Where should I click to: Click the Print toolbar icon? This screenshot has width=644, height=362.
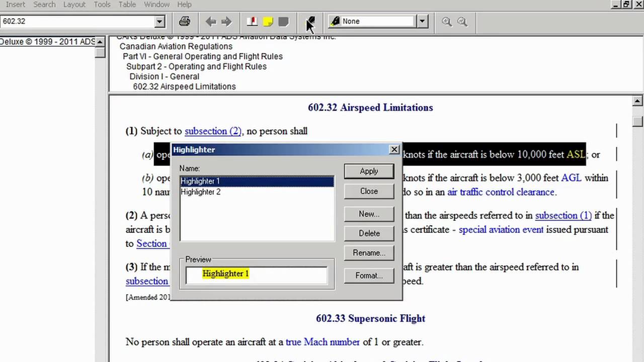click(185, 21)
